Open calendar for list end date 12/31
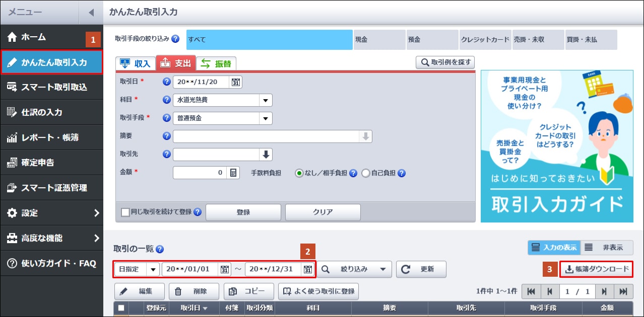644x317 pixels. pos(307,269)
